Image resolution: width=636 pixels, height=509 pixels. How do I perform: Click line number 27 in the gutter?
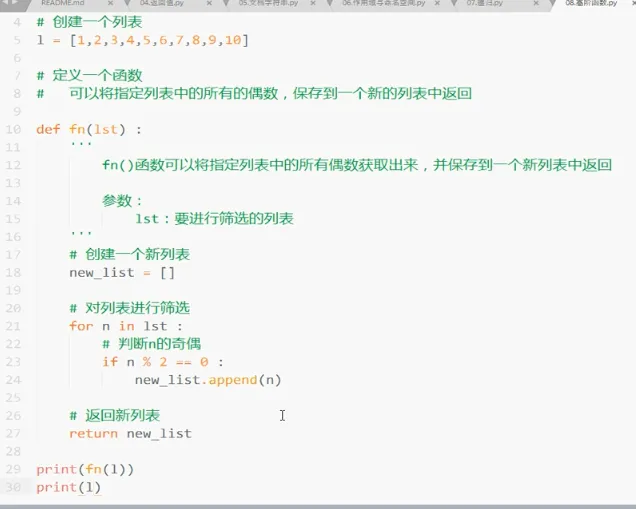click(x=13, y=433)
